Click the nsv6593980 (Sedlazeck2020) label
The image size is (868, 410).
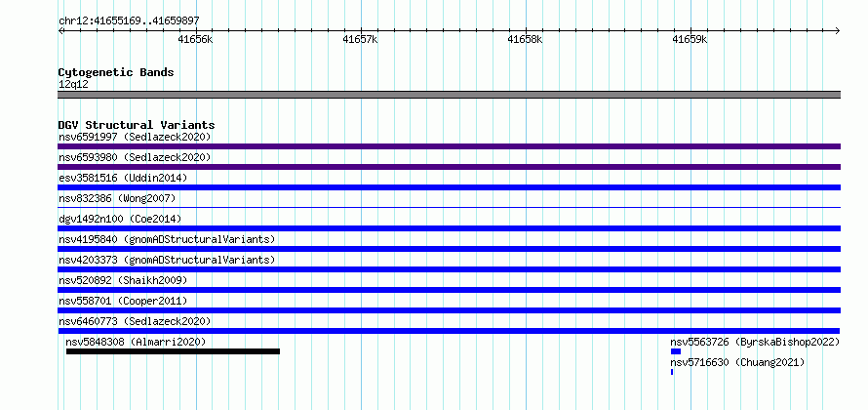point(135,157)
